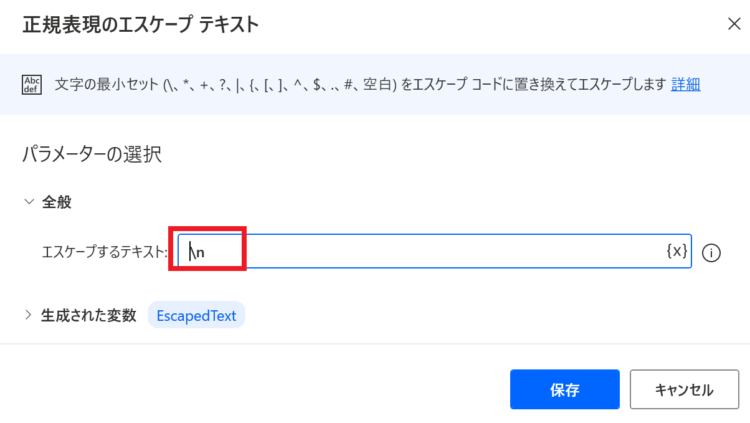Click the 空白 word in the description

click(x=377, y=84)
